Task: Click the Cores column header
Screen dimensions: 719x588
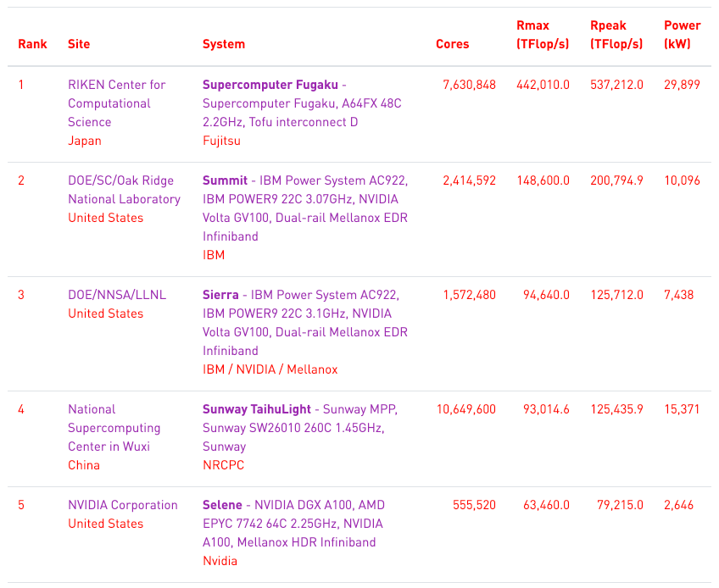Action: pos(452,44)
